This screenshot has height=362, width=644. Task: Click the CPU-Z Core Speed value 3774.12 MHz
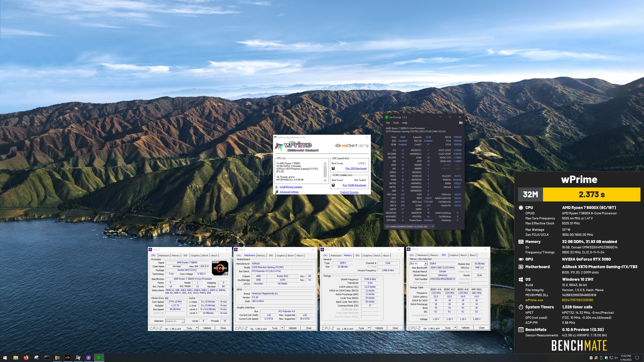click(x=175, y=302)
